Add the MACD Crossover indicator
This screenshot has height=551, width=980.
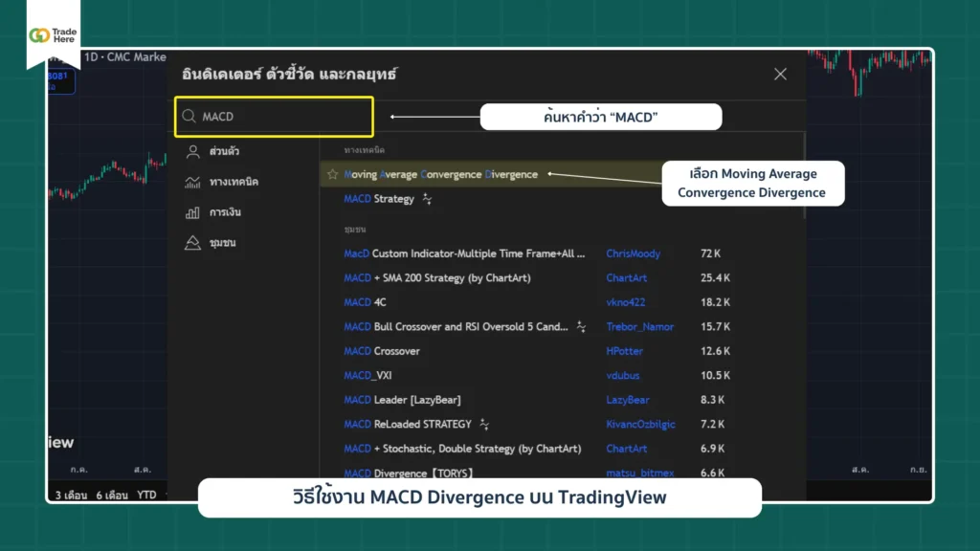coord(381,351)
